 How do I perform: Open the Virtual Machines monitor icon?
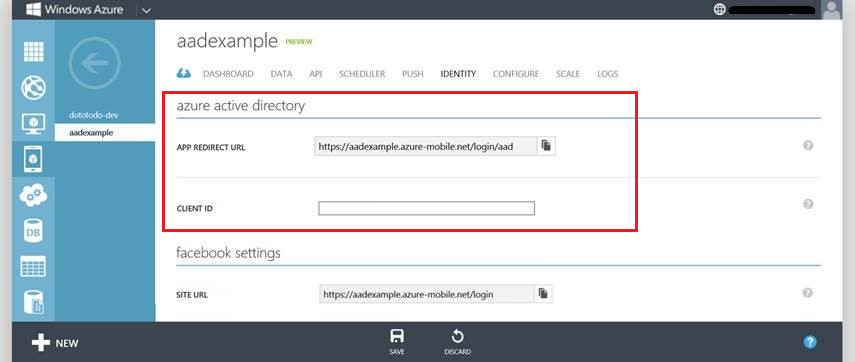(x=33, y=124)
